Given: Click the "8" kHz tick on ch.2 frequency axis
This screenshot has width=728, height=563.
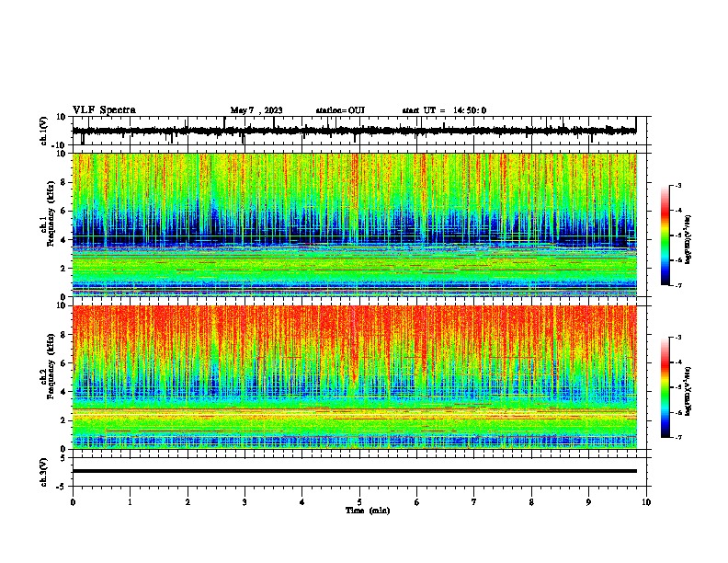Looking at the screenshot, I should tap(63, 335).
